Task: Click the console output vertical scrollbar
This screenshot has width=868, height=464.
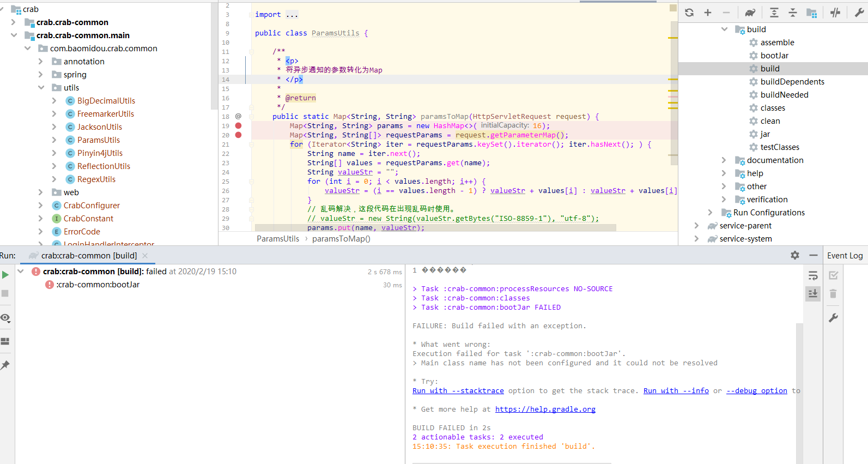Action: click(x=799, y=393)
